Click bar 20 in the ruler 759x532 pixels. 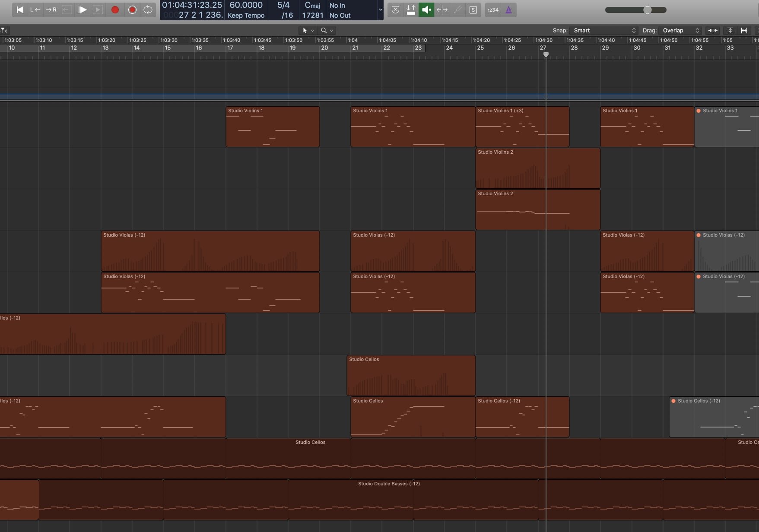point(324,48)
